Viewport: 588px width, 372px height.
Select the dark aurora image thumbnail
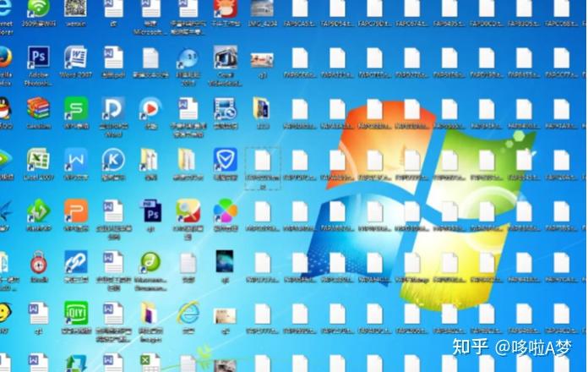(225, 261)
